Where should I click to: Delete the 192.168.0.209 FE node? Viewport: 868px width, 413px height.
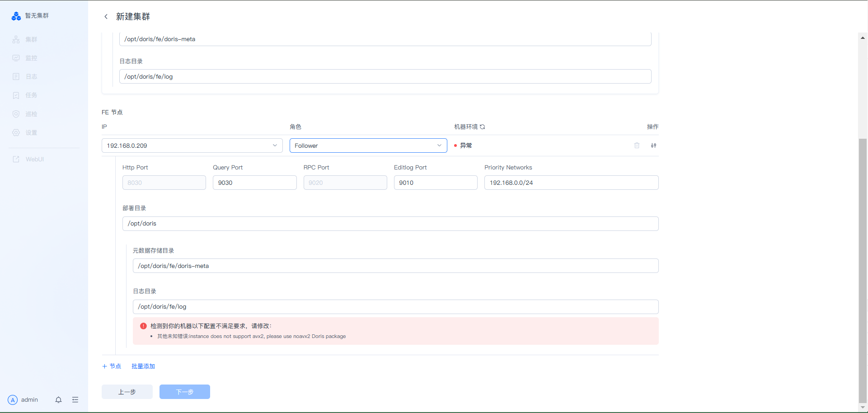pyautogui.click(x=637, y=145)
